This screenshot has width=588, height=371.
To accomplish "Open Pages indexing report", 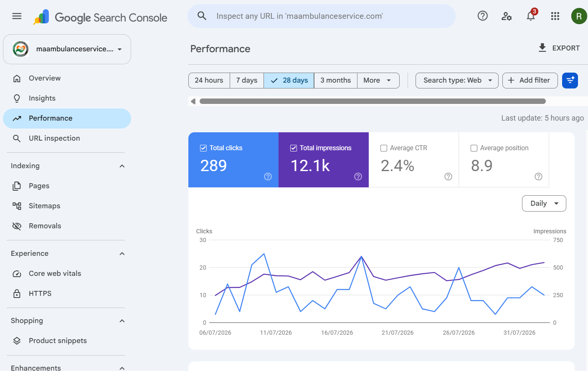I will tap(67, 186).
